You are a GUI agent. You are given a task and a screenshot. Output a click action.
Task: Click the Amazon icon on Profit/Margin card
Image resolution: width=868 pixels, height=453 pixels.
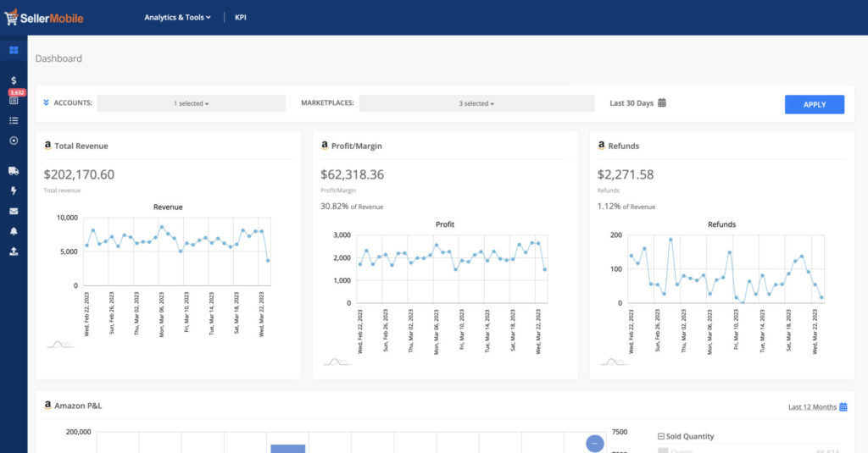click(x=325, y=146)
